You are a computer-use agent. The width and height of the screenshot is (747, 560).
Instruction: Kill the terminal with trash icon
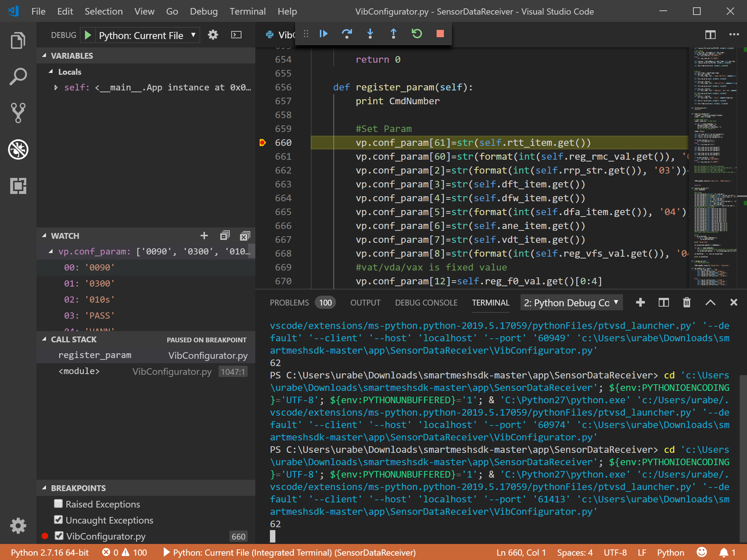click(x=687, y=303)
